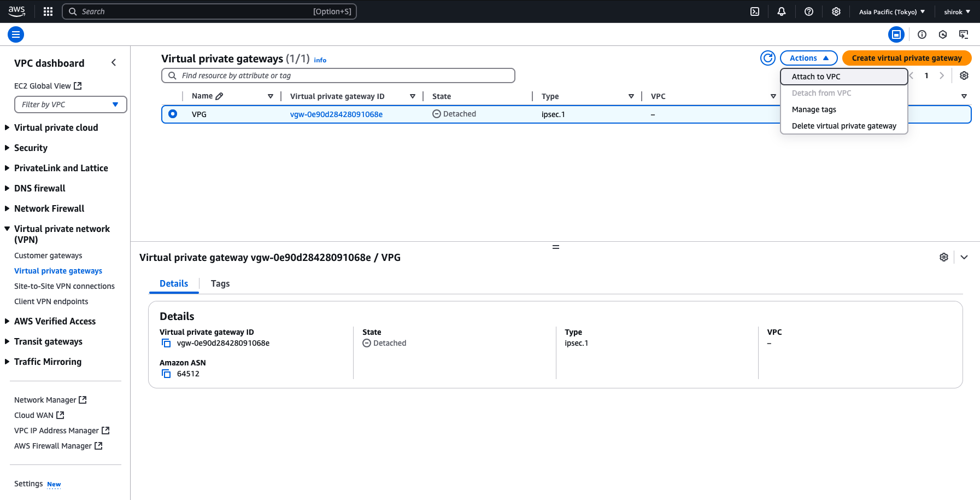Open the screen tutorial icon in toolbar
The height and width of the screenshot is (500, 980).
coord(964,34)
